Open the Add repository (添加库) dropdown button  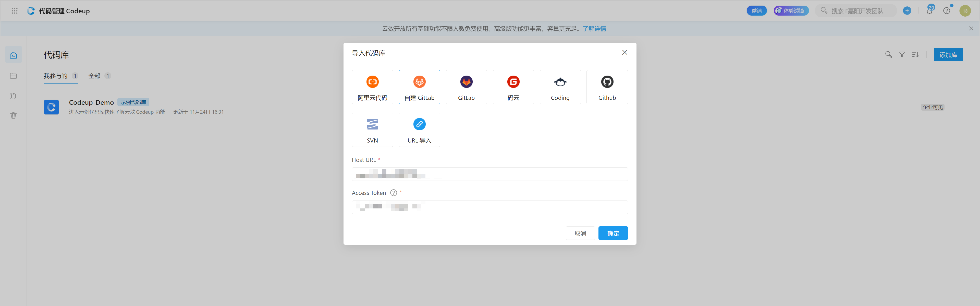(948, 55)
